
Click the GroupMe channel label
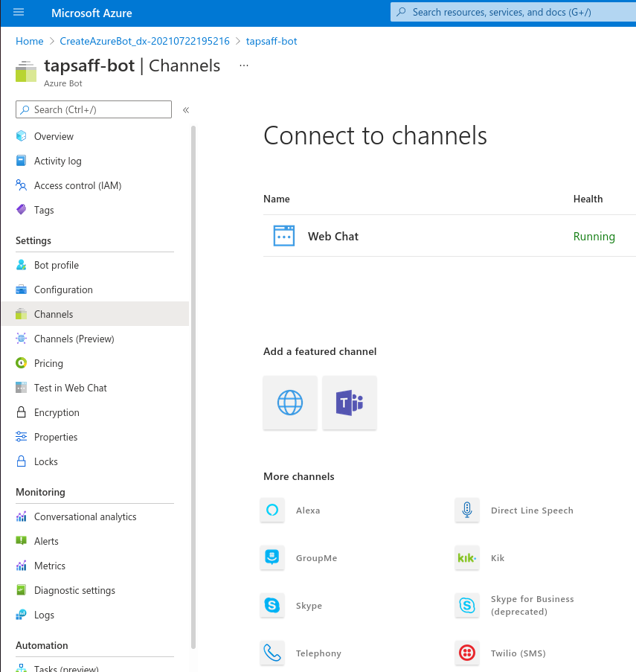click(x=316, y=558)
